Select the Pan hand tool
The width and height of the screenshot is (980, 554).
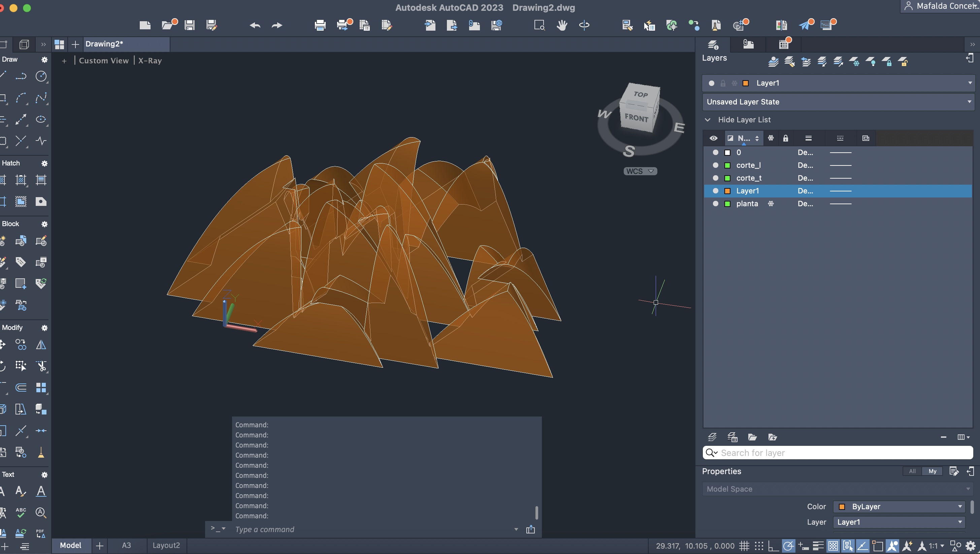tap(561, 25)
